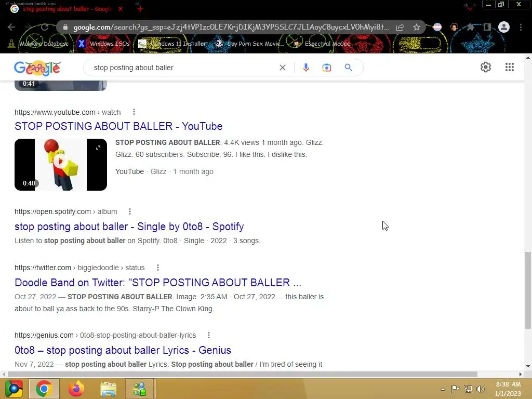Close the Google search tab

coord(121,9)
